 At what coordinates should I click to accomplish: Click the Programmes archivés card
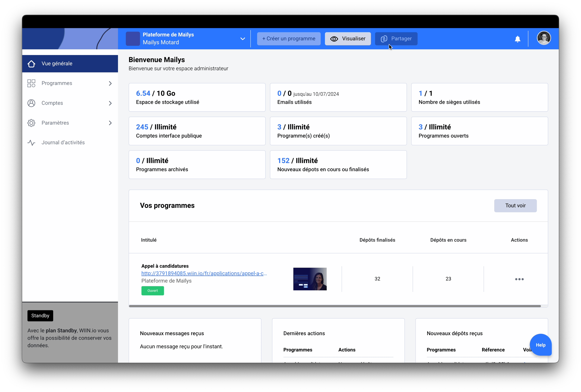coord(197,165)
